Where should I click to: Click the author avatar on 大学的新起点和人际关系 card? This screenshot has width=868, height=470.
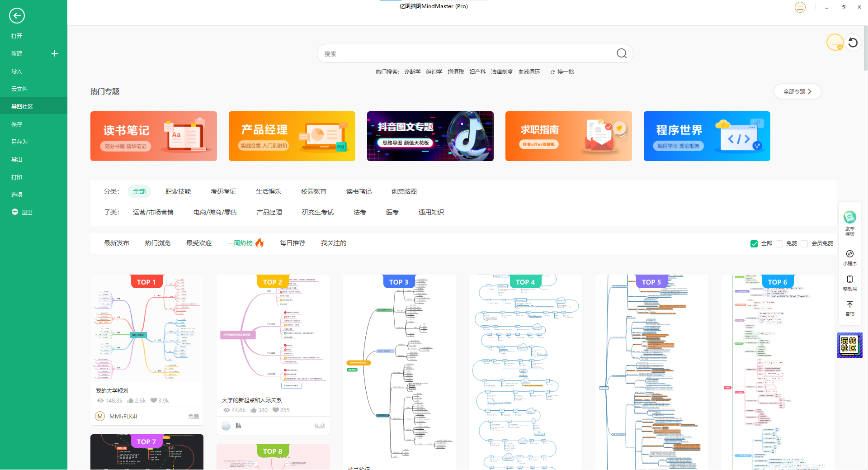(226, 426)
